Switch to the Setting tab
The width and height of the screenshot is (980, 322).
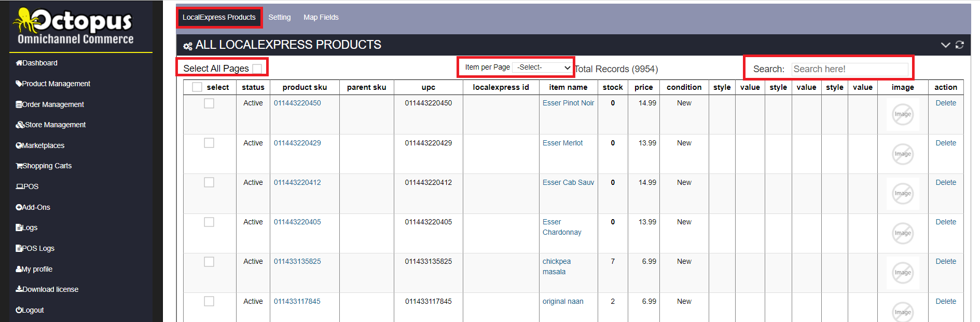coord(279,17)
